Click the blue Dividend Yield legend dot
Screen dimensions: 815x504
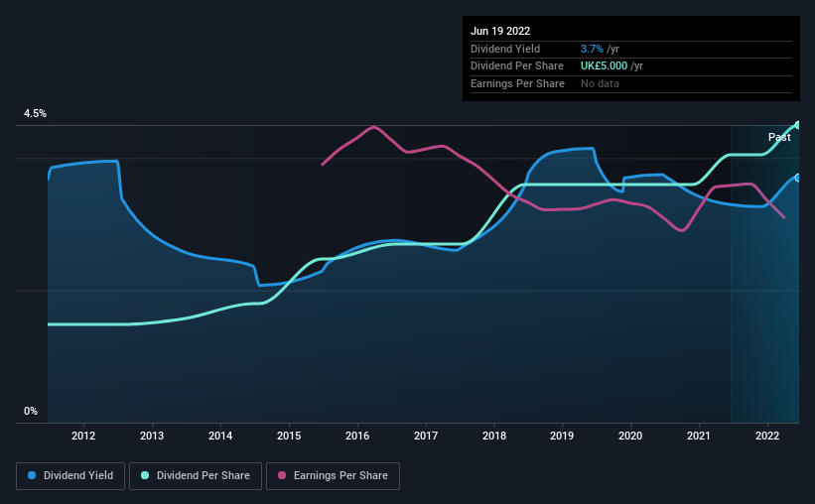coord(32,475)
